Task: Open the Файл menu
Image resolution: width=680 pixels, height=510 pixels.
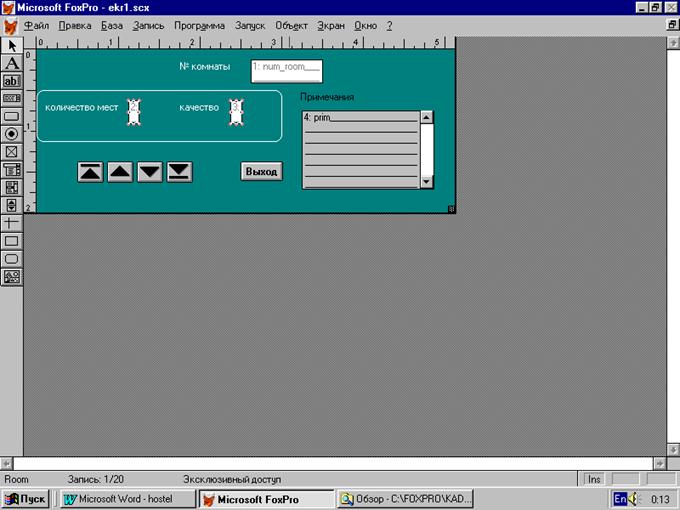Action: (x=36, y=24)
